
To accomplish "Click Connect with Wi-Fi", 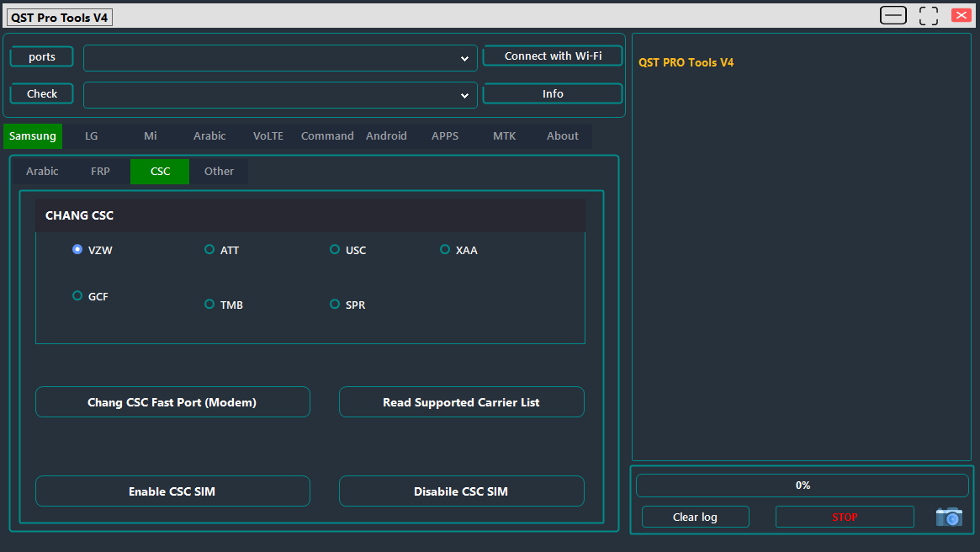I will point(552,56).
